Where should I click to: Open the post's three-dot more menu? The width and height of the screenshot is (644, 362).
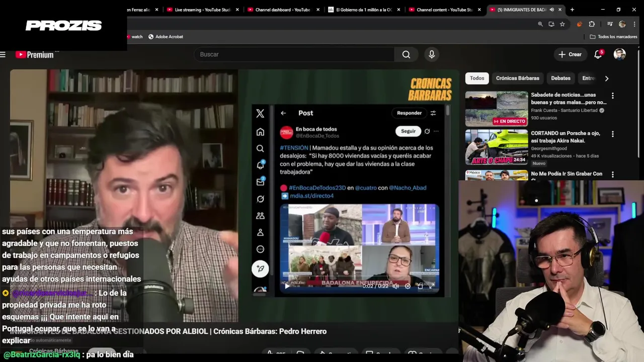436,131
